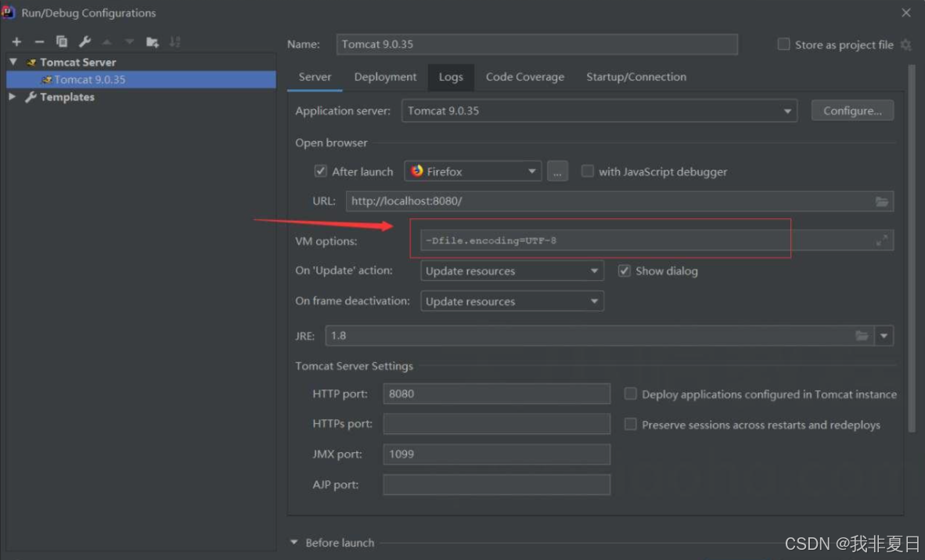Add a new configuration with plus icon
This screenshot has height=560, width=925.
(16, 42)
